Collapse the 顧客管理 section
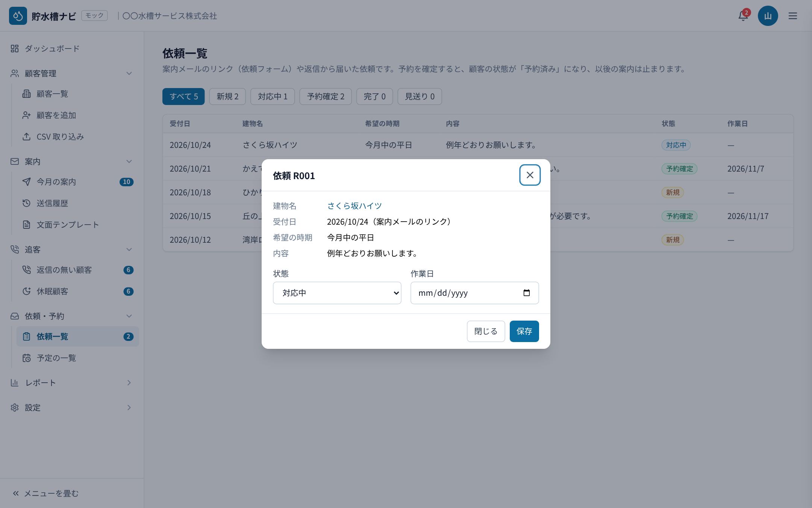The image size is (812, 508). coord(72,73)
